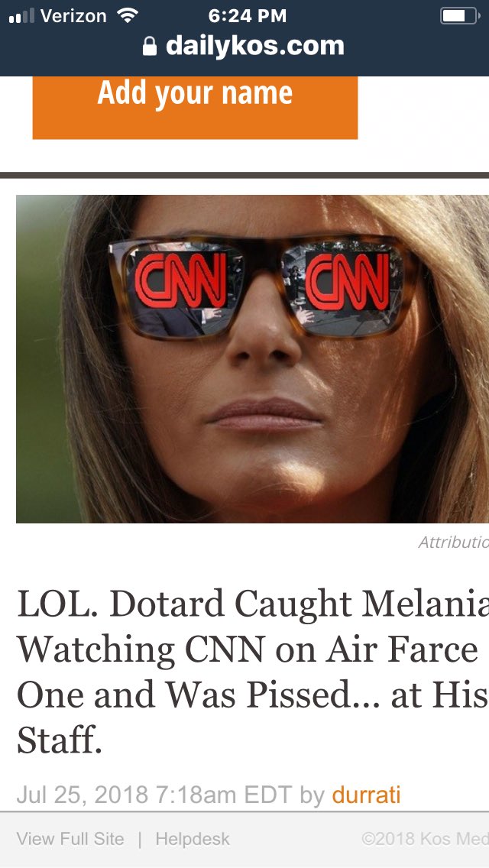Tap the left CNN logo in sunglasses
489x868 pixels.
coord(180,280)
